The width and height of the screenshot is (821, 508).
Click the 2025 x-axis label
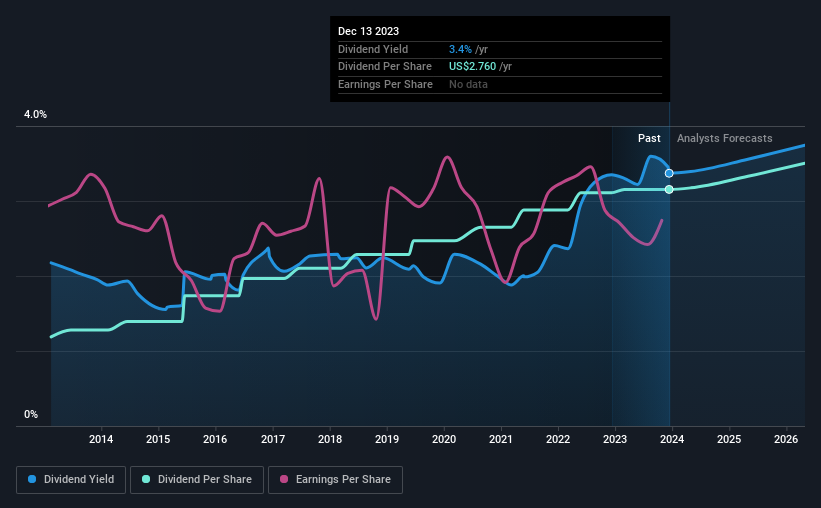[729, 439]
